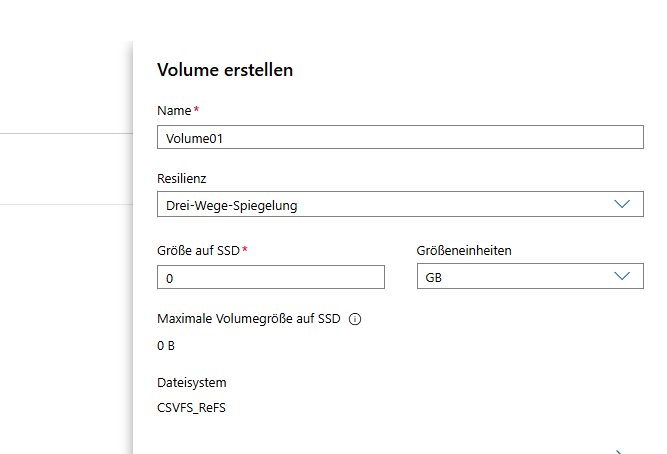Click the 0 B maximum size value

pyautogui.click(x=166, y=345)
